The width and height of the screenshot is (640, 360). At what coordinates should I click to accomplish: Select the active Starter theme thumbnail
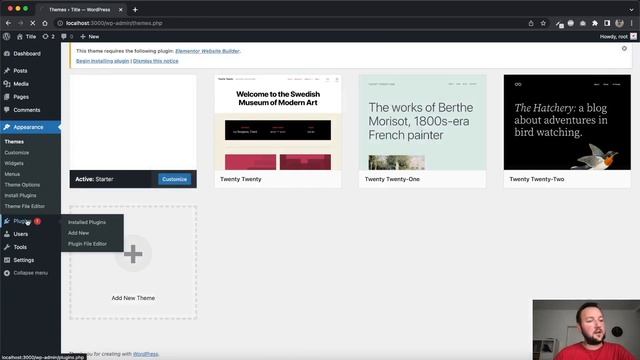pyautogui.click(x=133, y=122)
